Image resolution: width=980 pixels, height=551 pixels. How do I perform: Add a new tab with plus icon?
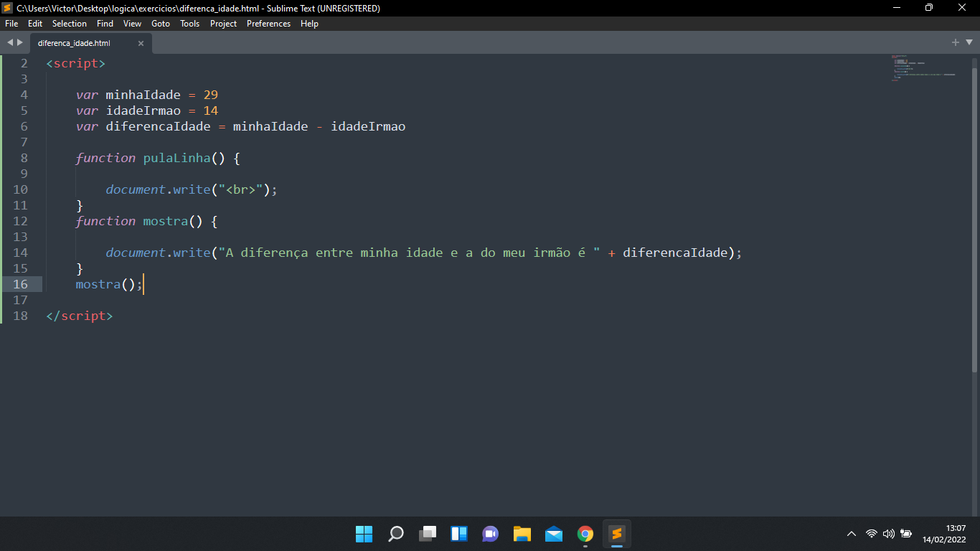[956, 42]
